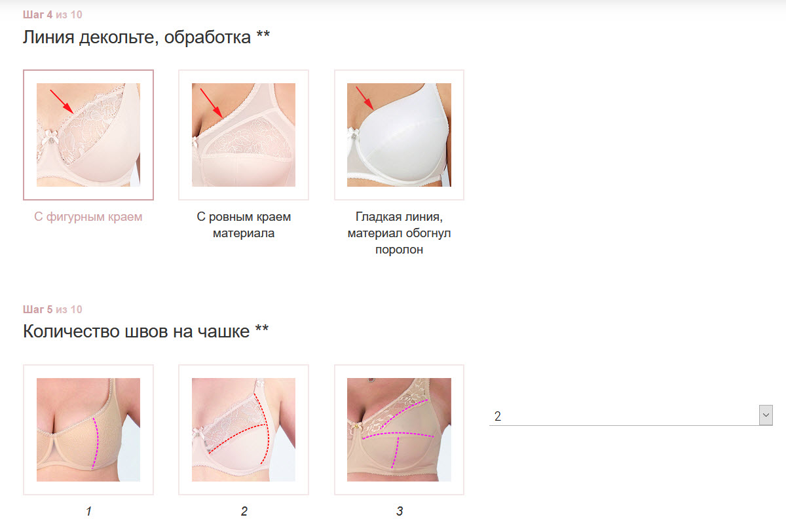Select the figured-edge neckline image
The height and width of the screenshot is (532, 786).
click(x=88, y=135)
